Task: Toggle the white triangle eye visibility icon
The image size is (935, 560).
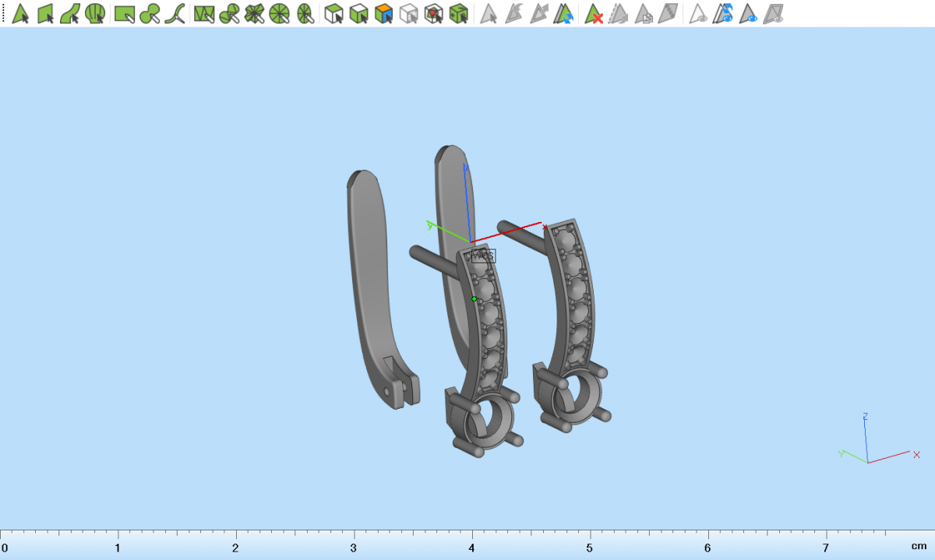Action: (x=699, y=13)
